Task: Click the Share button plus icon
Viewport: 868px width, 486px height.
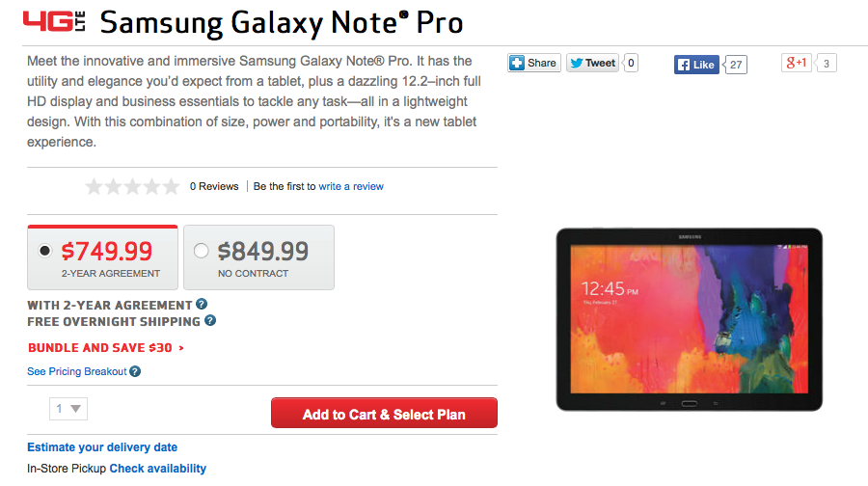Action: coord(517,63)
